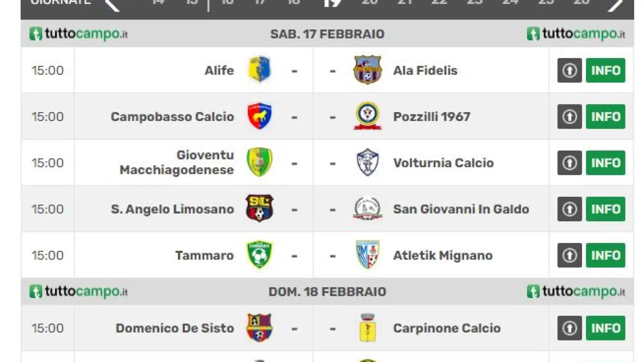
Task: Switch to matchday 22 tab
Action: pyautogui.click(x=439, y=2)
